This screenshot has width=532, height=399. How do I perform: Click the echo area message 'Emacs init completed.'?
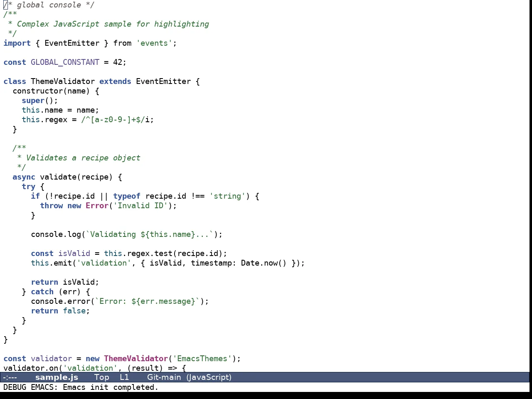[111, 387]
